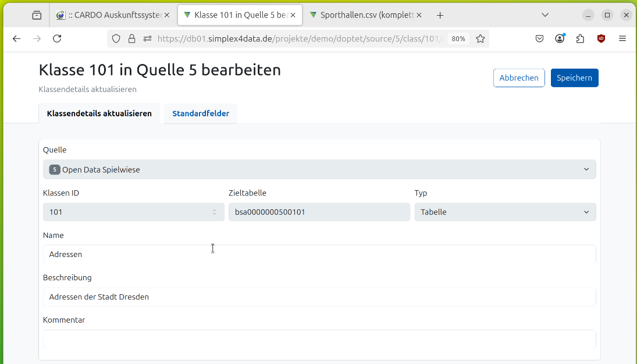Click the Abbrechen button
This screenshot has width=637, height=364.
(x=518, y=78)
